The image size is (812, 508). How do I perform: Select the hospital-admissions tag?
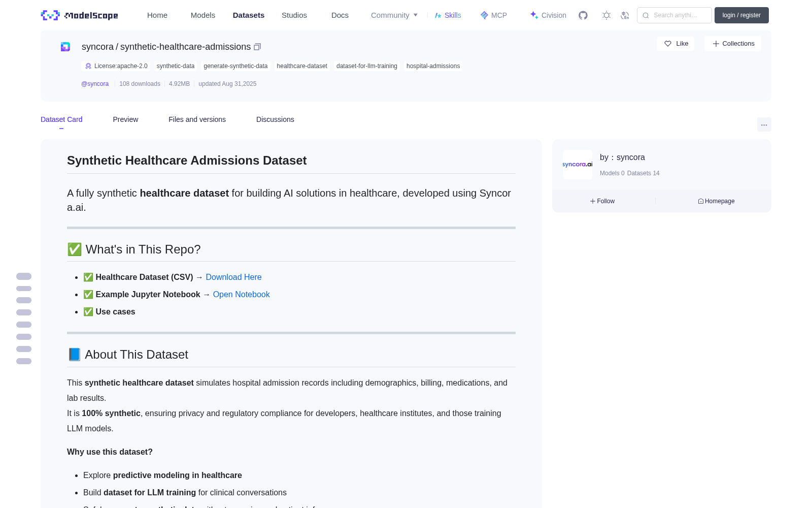pos(433,66)
